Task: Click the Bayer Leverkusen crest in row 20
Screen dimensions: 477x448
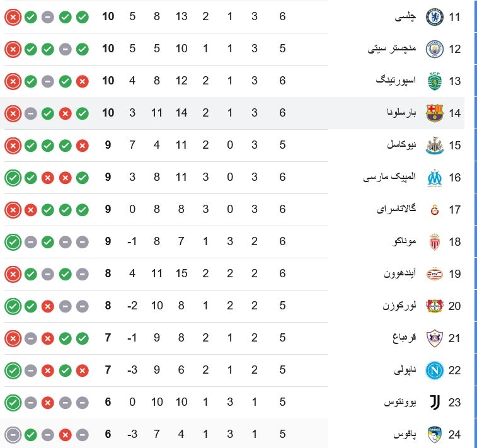Action: 434,306
